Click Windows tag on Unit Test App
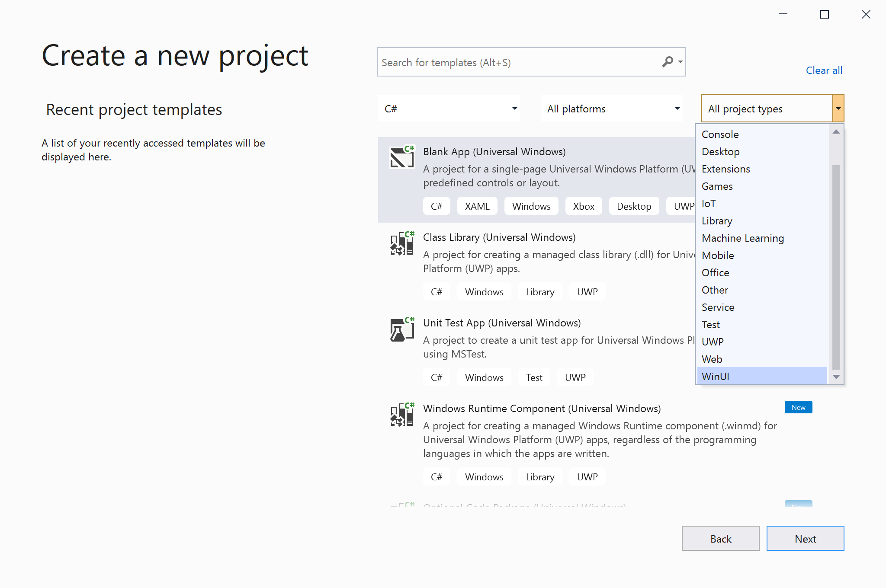 coord(484,377)
